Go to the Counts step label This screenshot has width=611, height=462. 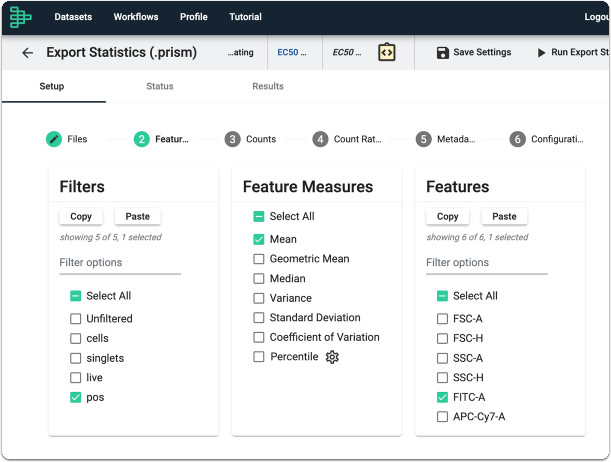click(261, 139)
